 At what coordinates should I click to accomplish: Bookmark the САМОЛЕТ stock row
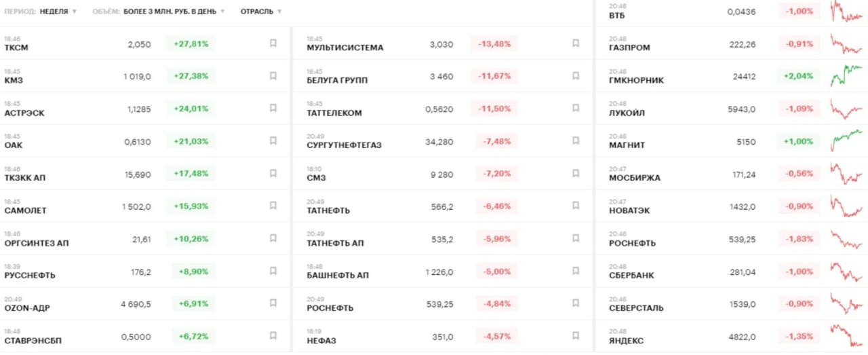[x=273, y=206]
